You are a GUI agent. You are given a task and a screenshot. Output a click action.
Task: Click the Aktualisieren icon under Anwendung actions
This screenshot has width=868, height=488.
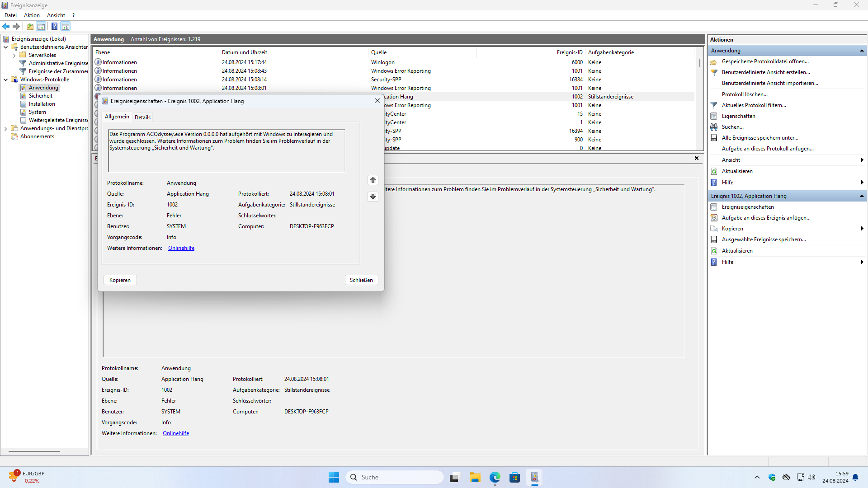click(714, 171)
